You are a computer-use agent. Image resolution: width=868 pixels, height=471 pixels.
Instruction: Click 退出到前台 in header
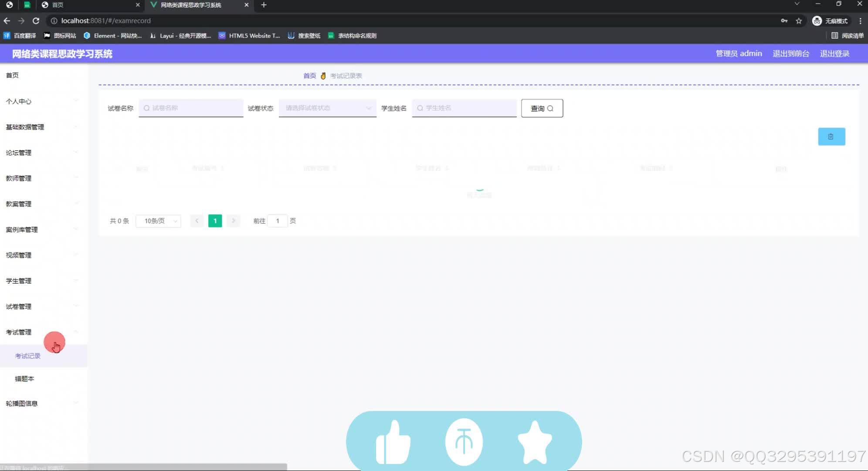click(x=791, y=54)
